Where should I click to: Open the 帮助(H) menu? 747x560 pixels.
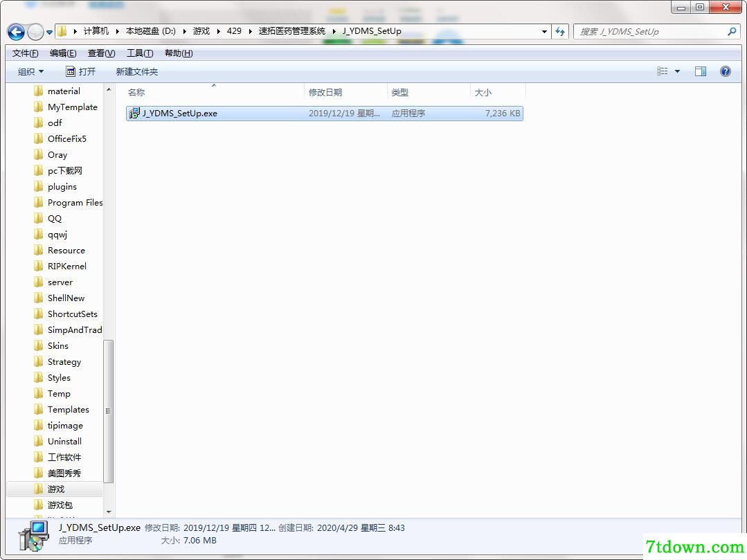(179, 53)
